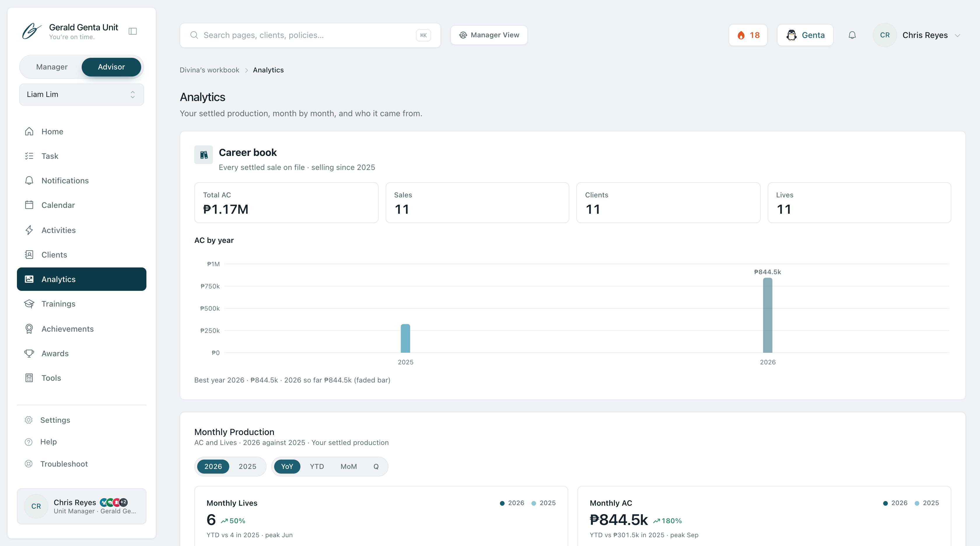The height and width of the screenshot is (546, 980).
Task: Click the flame streak counter 18
Action: coord(748,35)
